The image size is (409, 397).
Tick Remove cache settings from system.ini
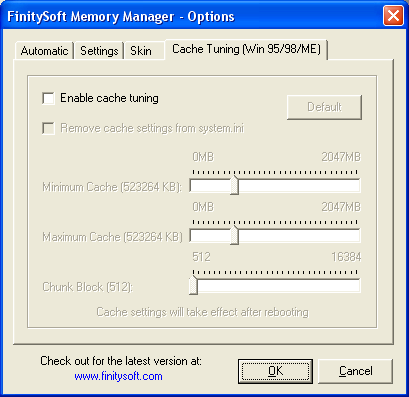[x=48, y=128]
